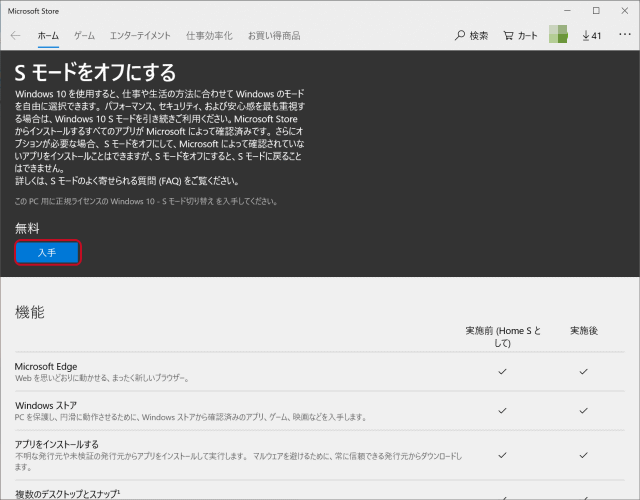
Task: Minimize the Microsoft Store window
Action: coord(567,11)
